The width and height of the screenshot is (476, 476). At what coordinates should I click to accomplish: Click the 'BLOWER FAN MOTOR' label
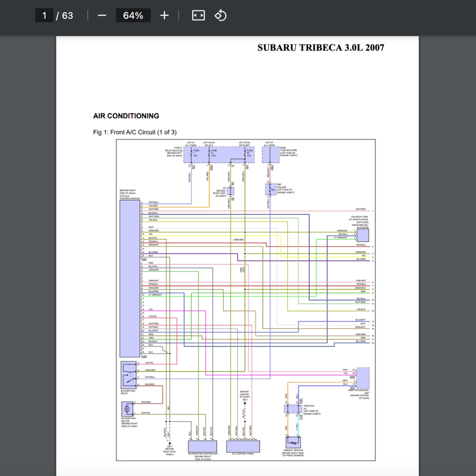pyautogui.click(x=128, y=420)
